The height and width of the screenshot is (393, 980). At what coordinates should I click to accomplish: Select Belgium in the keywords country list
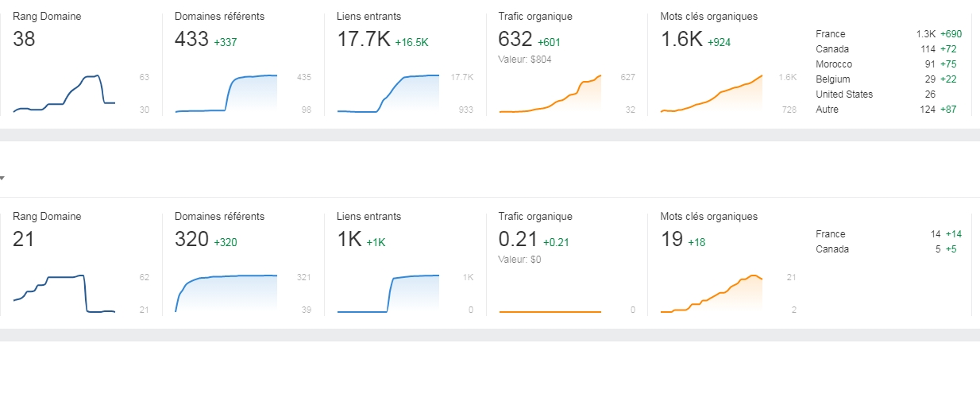[833, 79]
